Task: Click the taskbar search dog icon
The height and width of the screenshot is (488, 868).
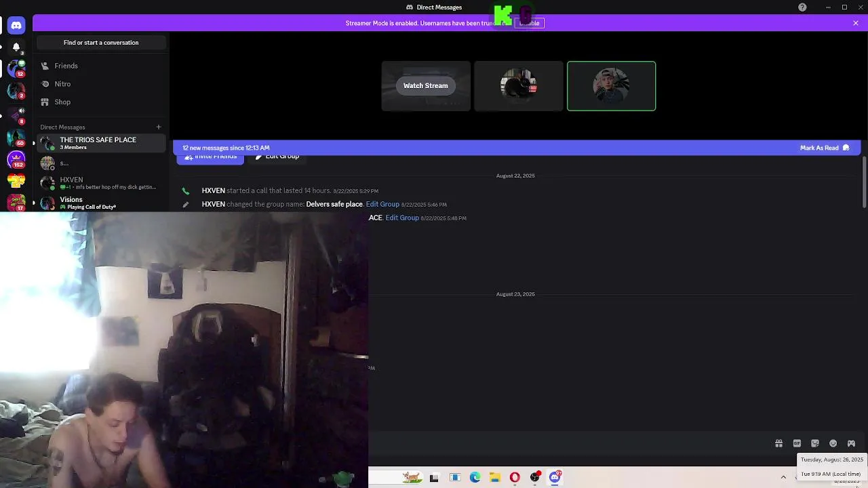Action: coord(412,477)
